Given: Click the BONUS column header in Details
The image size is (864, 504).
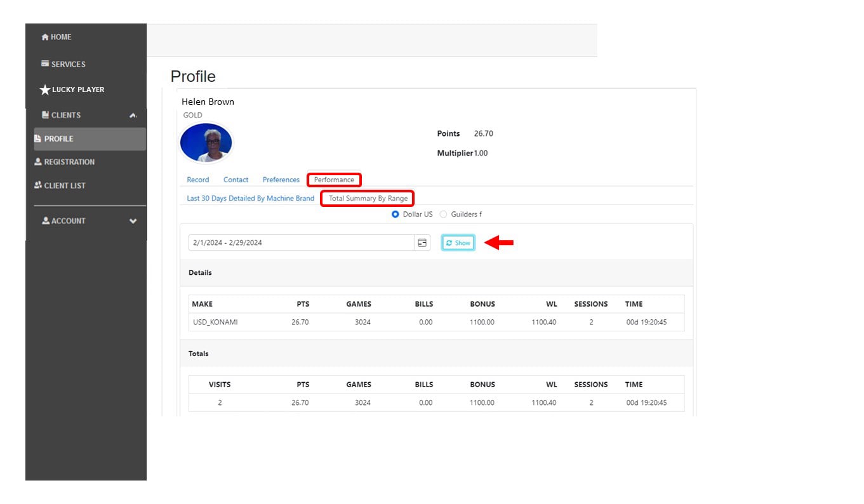Looking at the screenshot, I should (482, 304).
